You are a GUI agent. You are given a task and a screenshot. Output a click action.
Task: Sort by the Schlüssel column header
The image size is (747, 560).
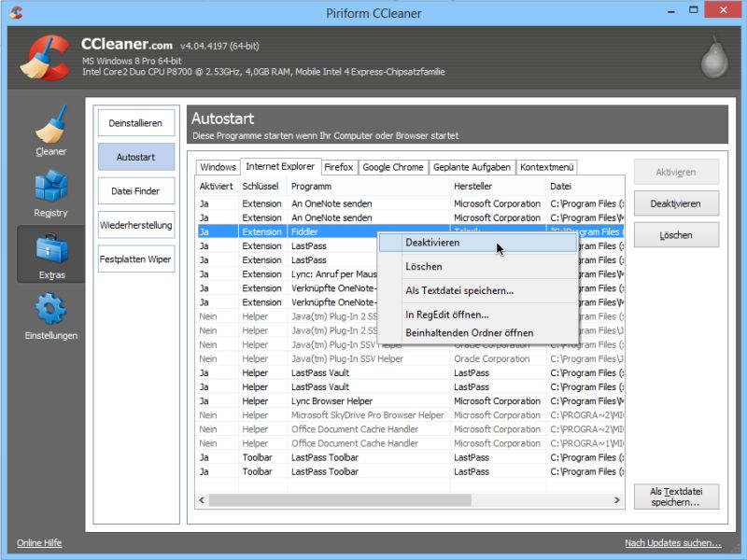click(x=262, y=186)
